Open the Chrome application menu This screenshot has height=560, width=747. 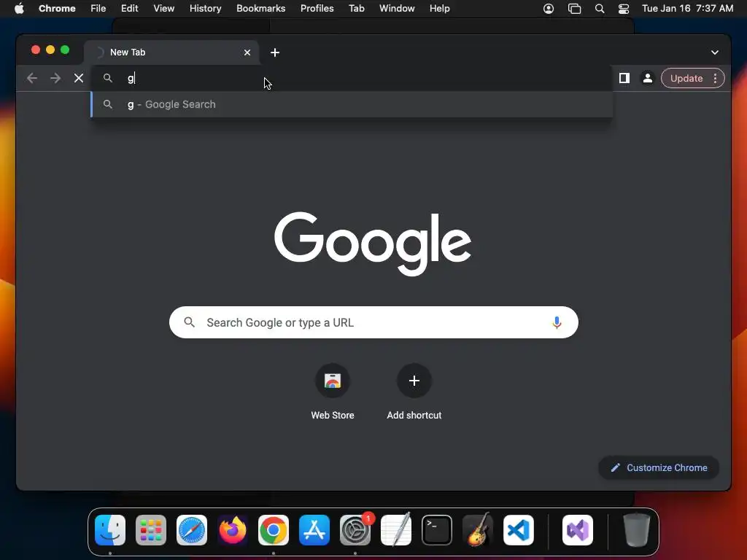point(57,9)
